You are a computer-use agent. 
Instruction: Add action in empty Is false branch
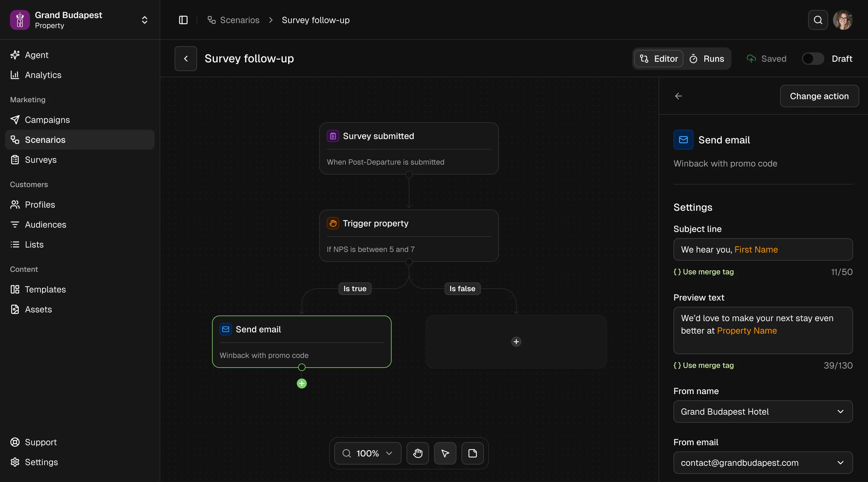click(x=516, y=342)
